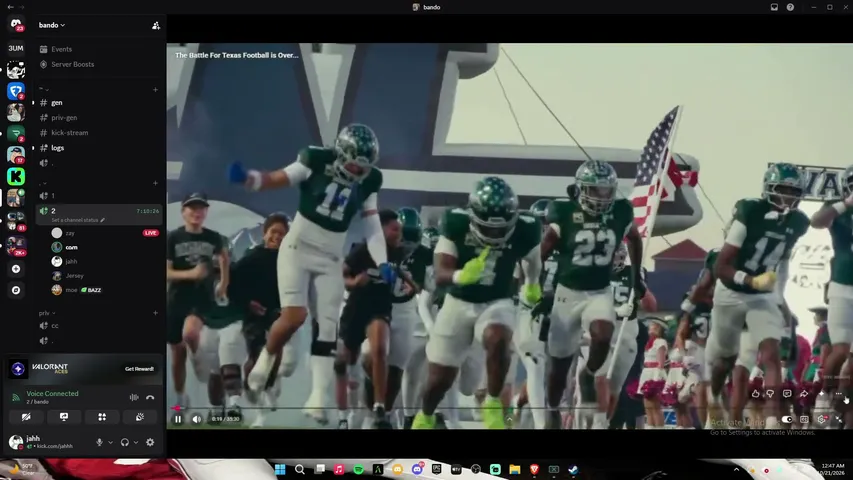Viewport: 853px width, 480px height.
Task: Open headphone output options chevron
Action: 136,442
